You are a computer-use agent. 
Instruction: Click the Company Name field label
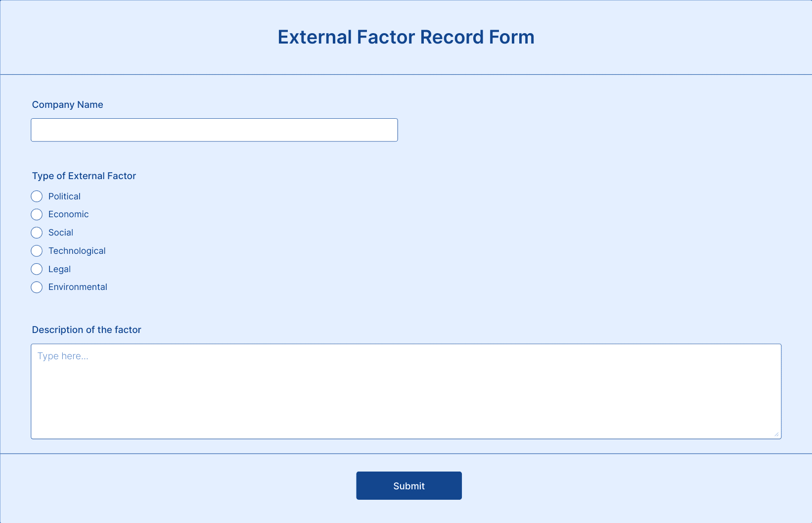click(x=68, y=104)
